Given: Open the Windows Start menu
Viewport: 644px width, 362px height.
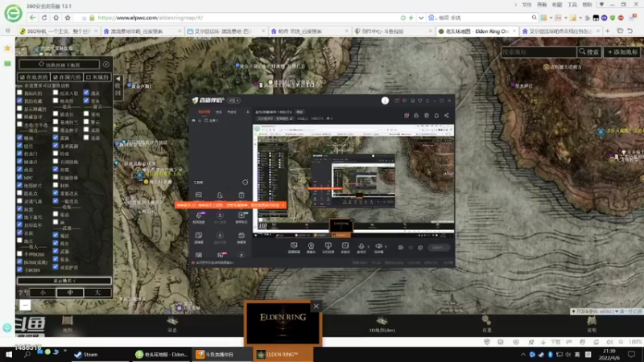Looking at the screenshot, I should coord(9,355).
